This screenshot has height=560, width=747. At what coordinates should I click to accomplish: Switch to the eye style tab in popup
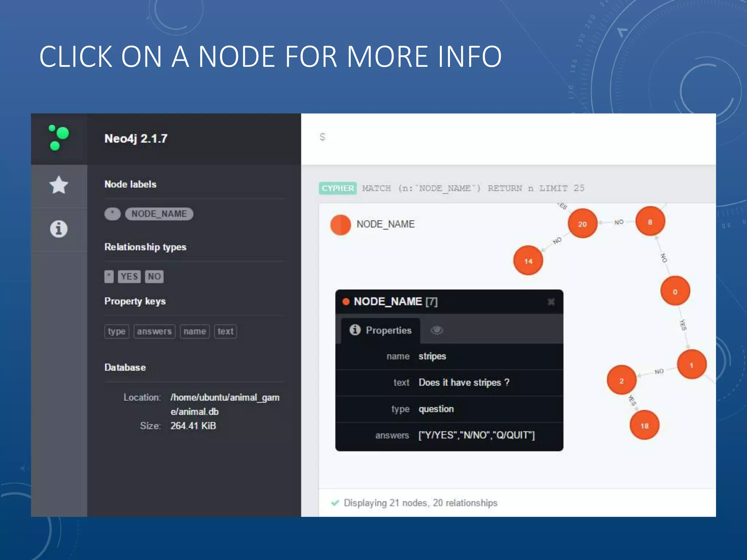coord(437,330)
